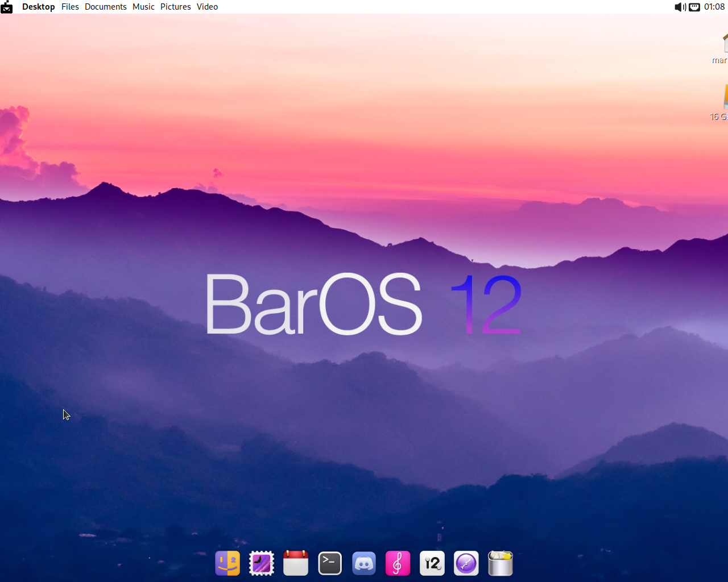
Task: Open the full trash can in dock
Action: click(500, 563)
